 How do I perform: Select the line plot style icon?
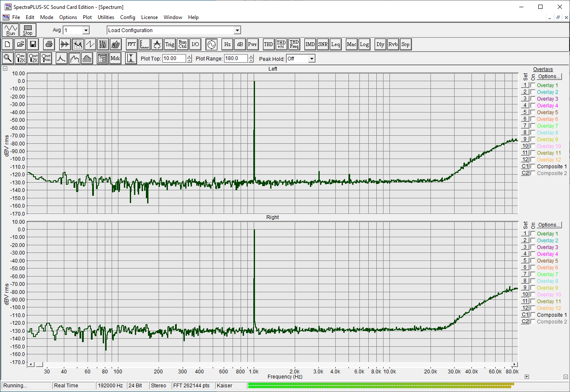[x=62, y=58]
